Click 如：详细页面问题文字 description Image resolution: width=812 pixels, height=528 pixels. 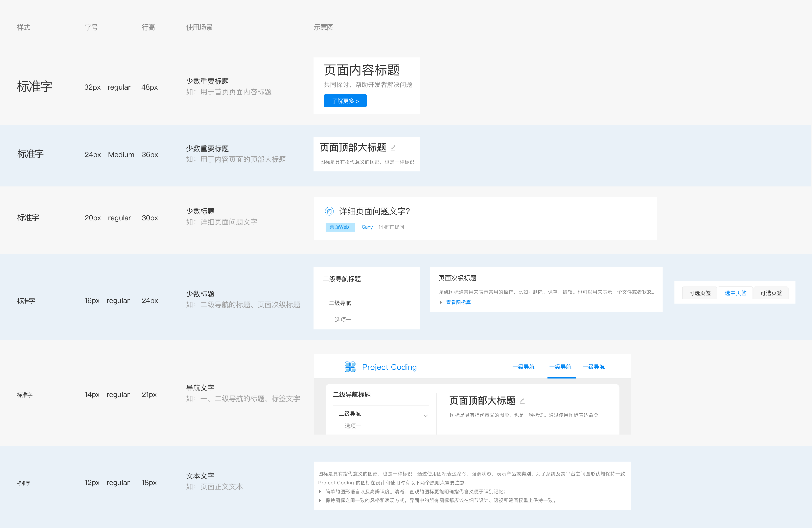[x=221, y=222]
